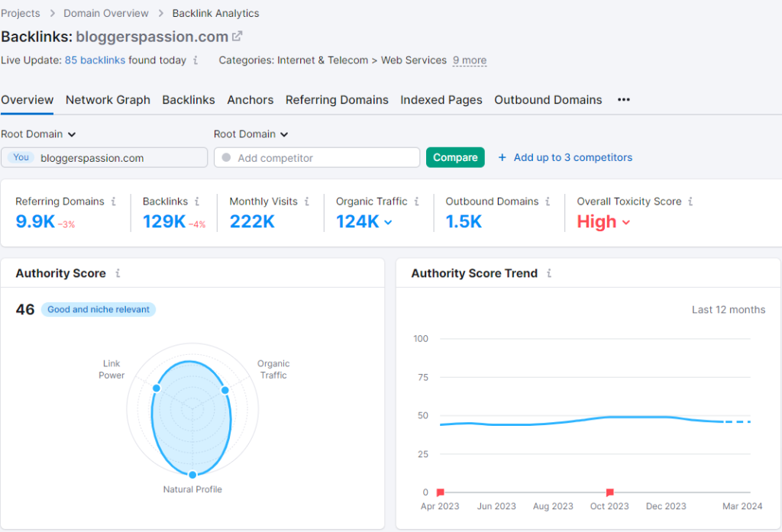Click the green Compare button
This screenshot has width=782, height=532.
455,157
